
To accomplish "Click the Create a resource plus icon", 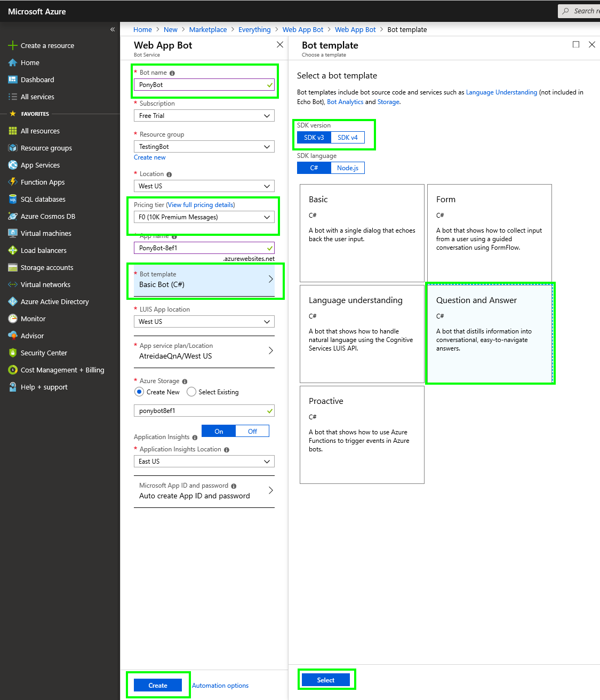I will tap(13, 45).
